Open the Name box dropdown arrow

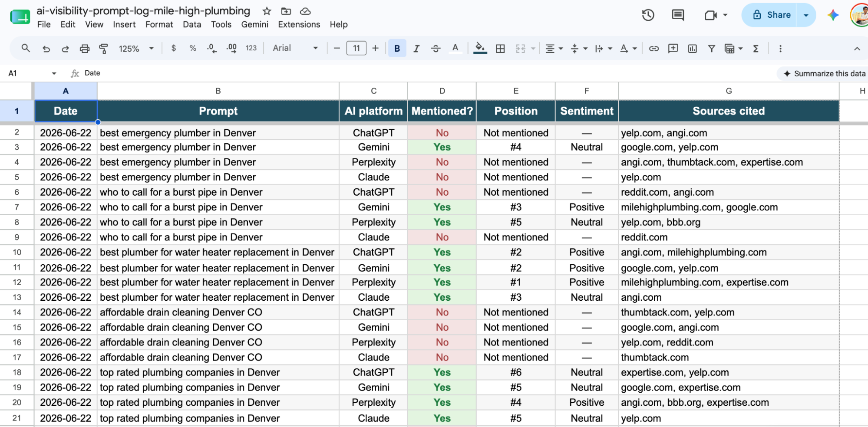click(x=54, y=73)
